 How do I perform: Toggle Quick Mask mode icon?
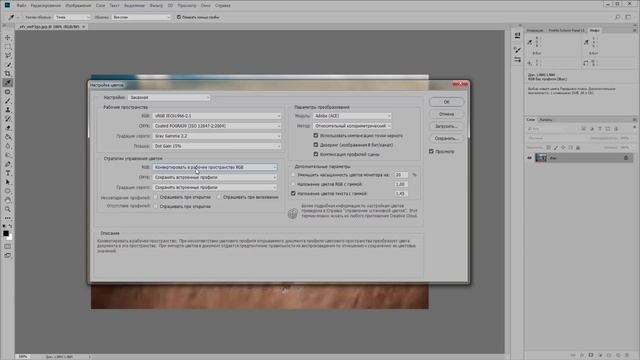tap(8, 247)
